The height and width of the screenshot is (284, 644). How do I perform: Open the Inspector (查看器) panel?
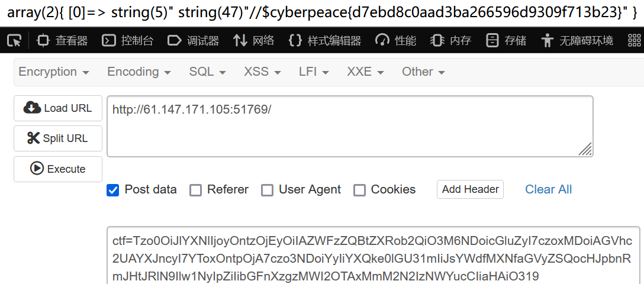(x=62, y=41)
